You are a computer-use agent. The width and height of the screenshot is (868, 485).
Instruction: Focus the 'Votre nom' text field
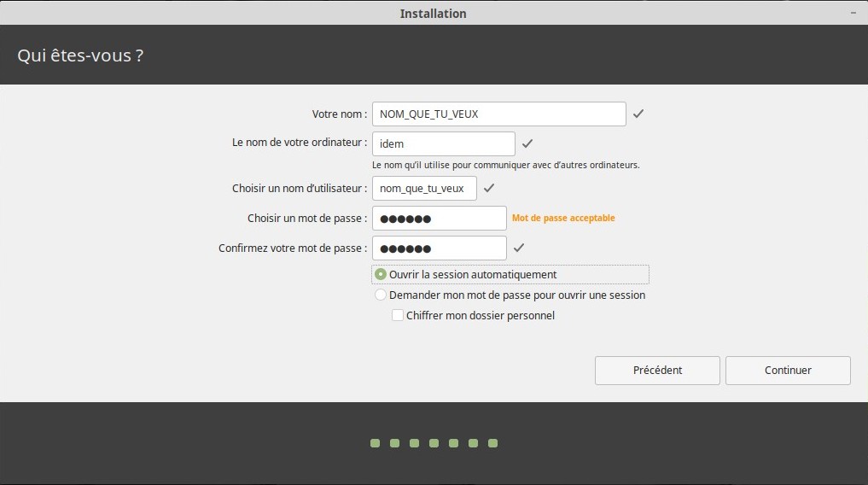(x=499, y=114)
